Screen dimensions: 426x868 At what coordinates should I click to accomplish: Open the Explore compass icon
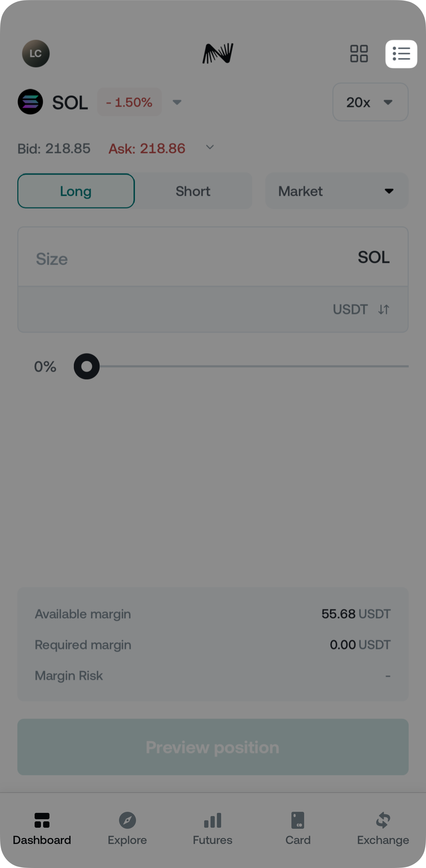click(x=127, y=820)
